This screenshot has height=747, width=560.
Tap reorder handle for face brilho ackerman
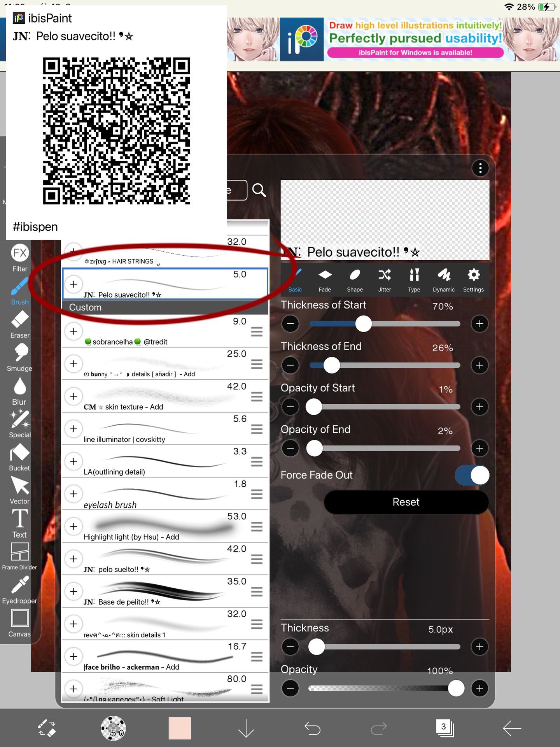click(257, 657)
